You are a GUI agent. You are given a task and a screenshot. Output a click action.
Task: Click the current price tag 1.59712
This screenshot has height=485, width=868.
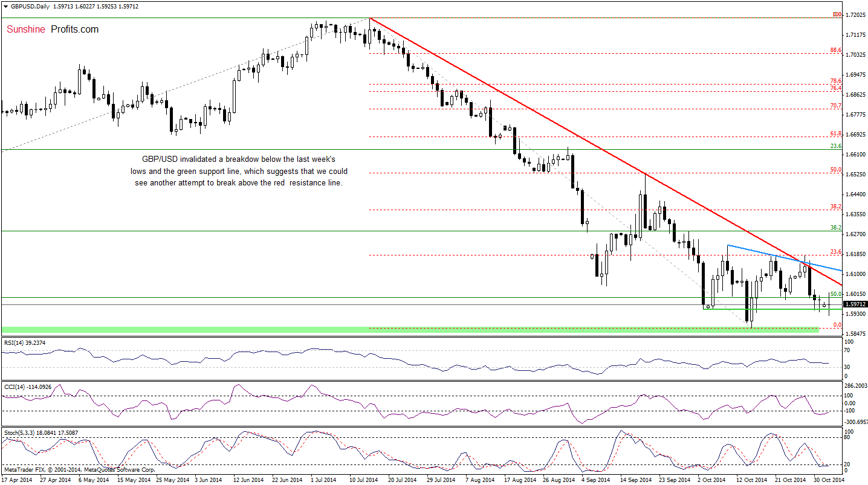(854, 304)
